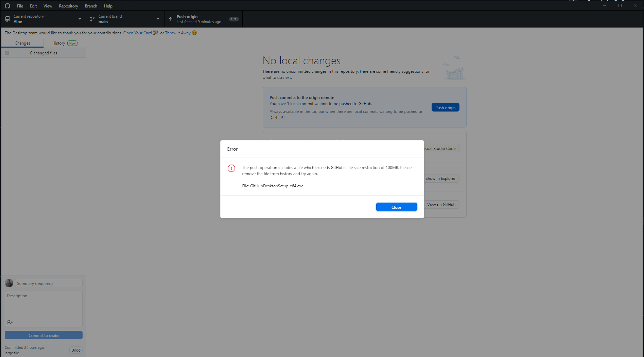Click Throw It Away link
Screen dimensions: 644x357
(x=178, y=33)
